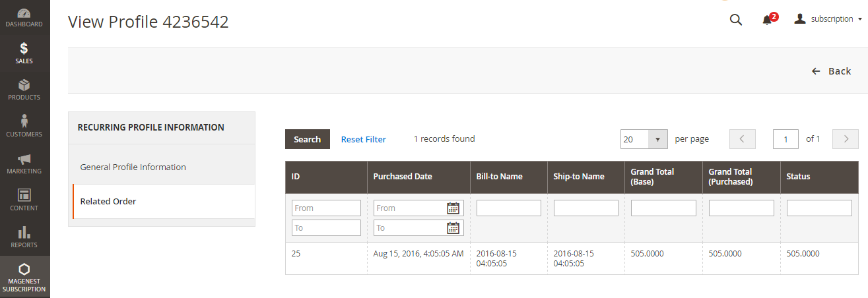
Task: Expand the subscription user account dropdown
Action: (x=828, y=19)
